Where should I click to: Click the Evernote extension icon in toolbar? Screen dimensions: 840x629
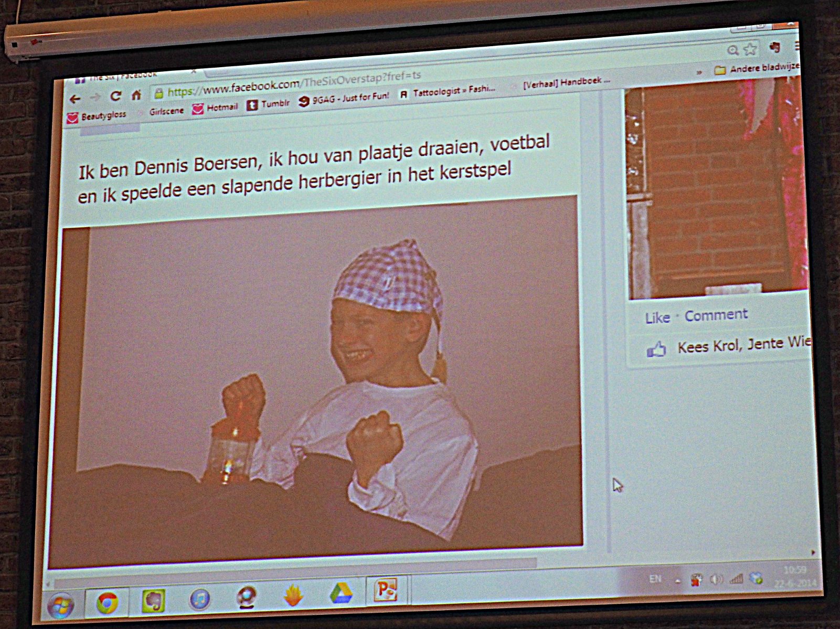[774, 48]
